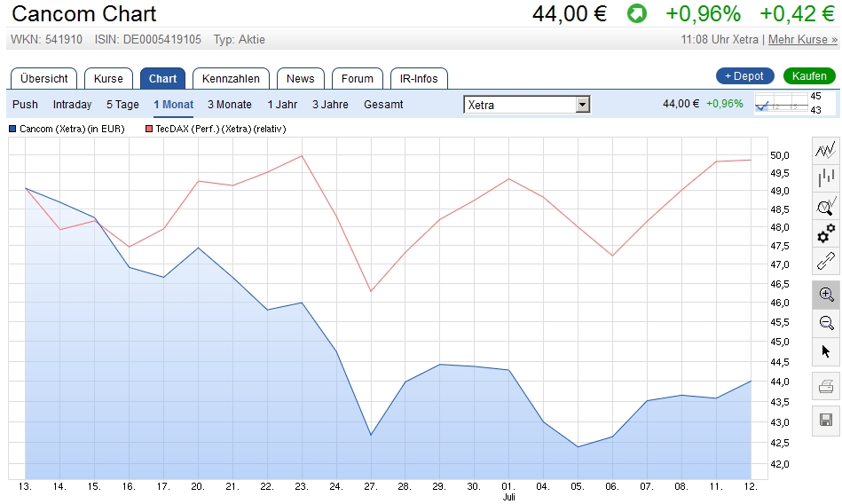This screenshot has height=504, width=842.
Task: Click the Typ: Aktie text
Action: pos(239,39)
